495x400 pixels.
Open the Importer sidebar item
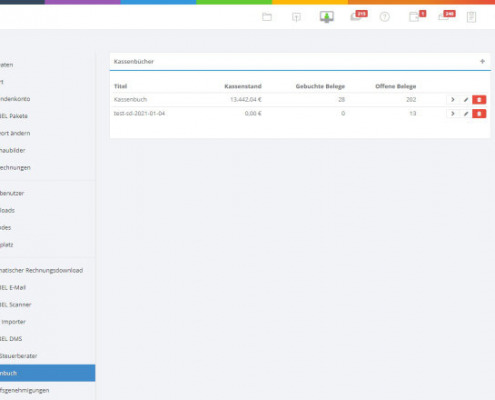click(x=13, y=322)
